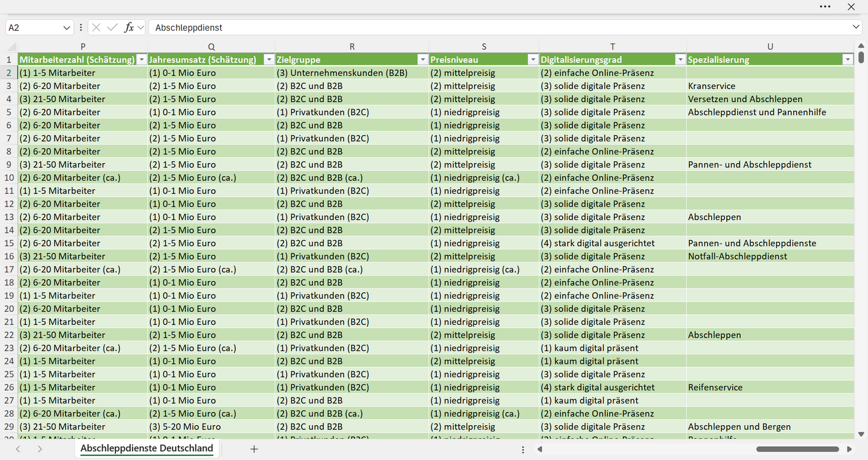
Task: Click vertical scrollbar up arrow
Action: coord(861,46)
